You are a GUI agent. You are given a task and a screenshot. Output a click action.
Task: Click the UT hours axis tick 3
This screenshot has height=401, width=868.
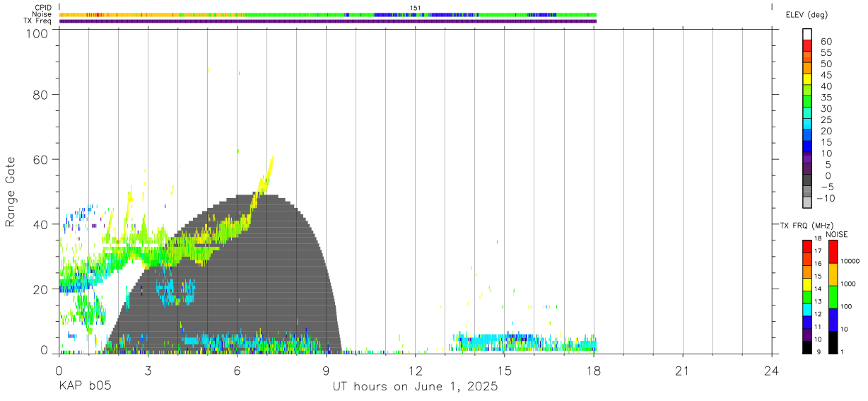click(148, 370)
